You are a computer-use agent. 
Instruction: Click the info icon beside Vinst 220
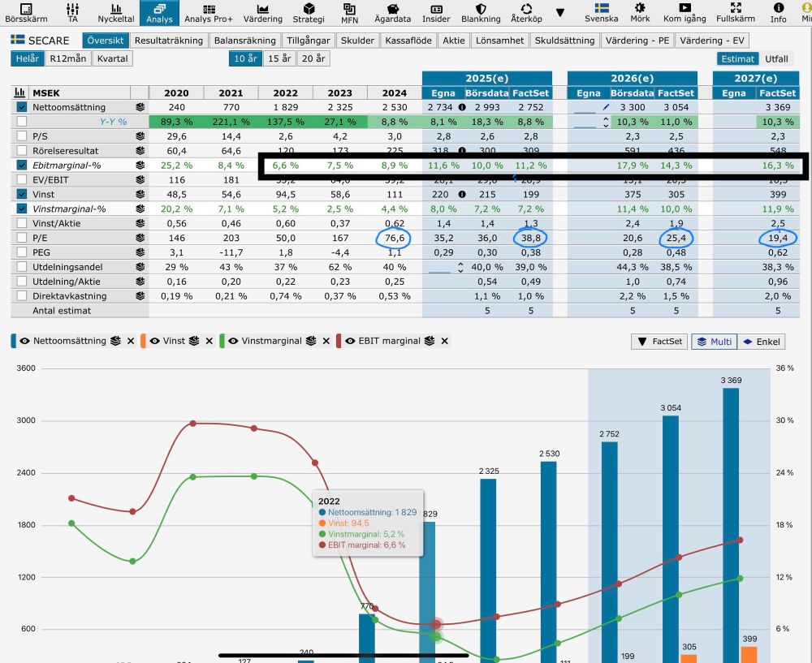tap(462, 194)
